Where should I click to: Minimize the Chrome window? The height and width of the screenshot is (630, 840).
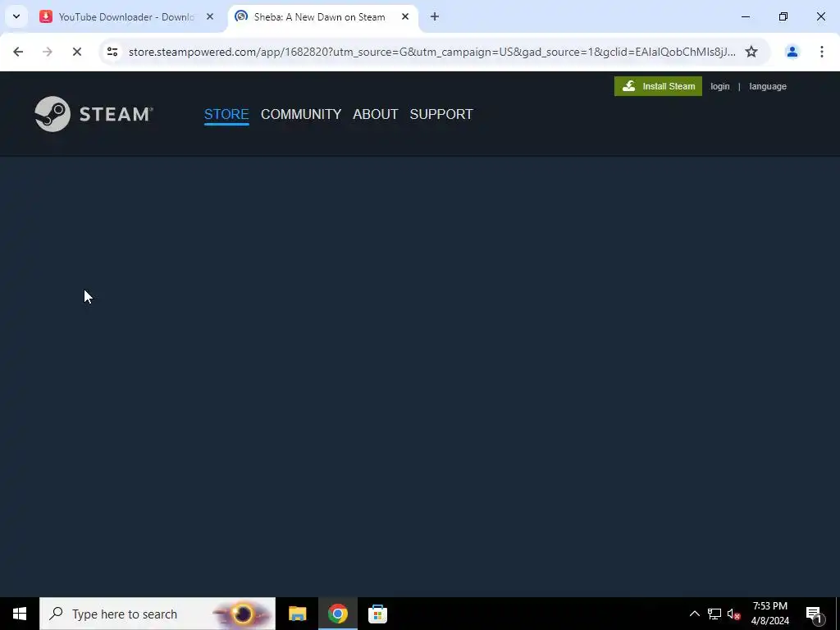point(745,16)
